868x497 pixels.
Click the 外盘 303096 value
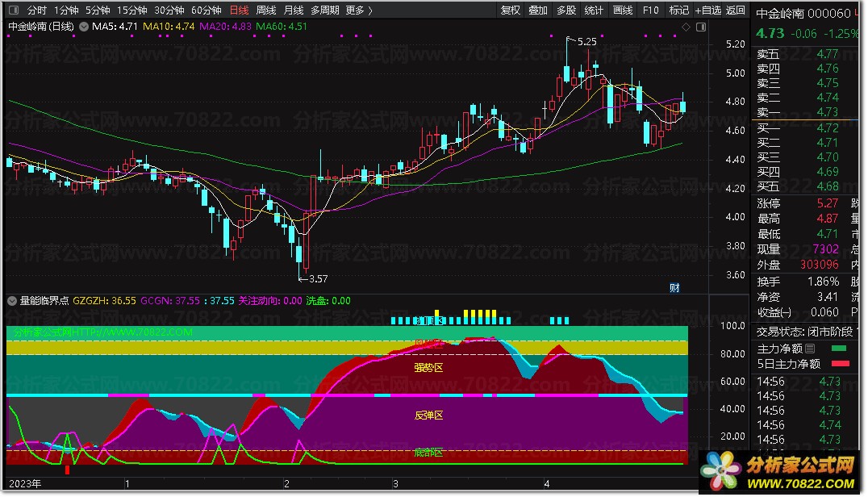[x=820, y=265]
